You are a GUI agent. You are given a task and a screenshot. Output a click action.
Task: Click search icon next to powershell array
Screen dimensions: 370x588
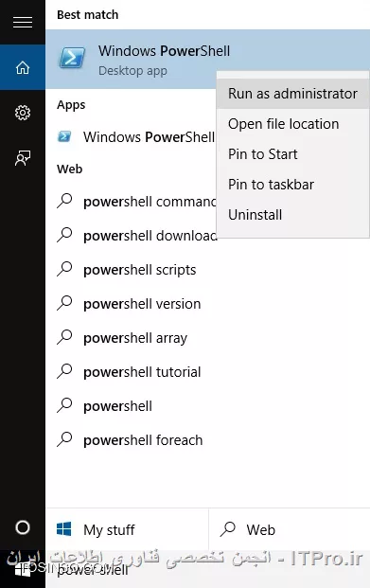[x=64, y=337]
